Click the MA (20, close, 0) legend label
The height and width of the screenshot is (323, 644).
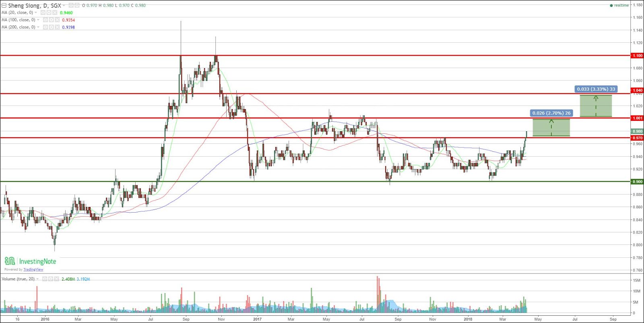(17, 12)
